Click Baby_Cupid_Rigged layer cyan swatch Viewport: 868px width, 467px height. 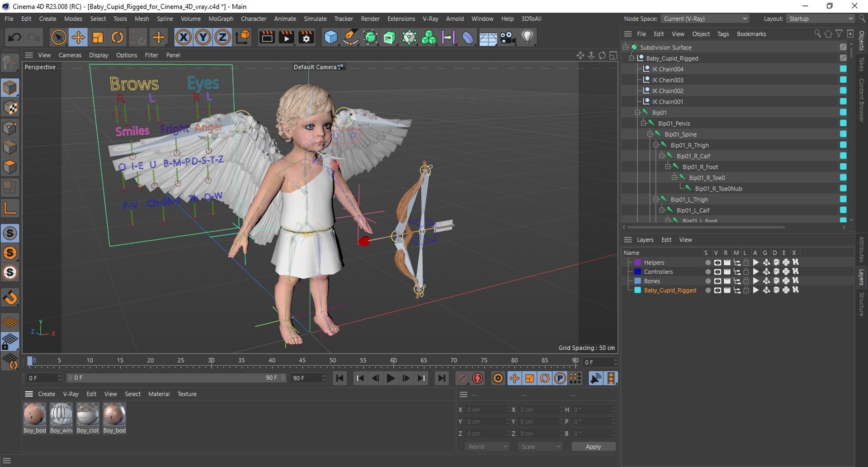pyautogui.click(x=637, y=291)
